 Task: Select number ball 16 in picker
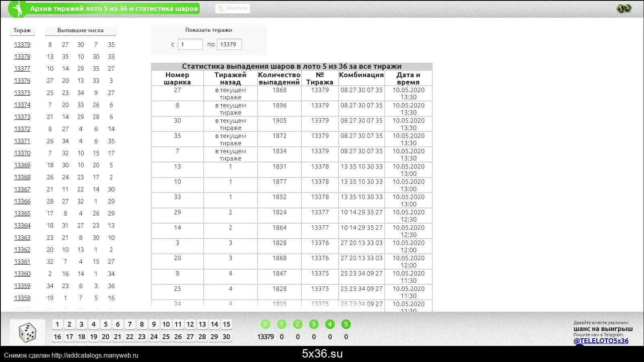click(57, 337)
